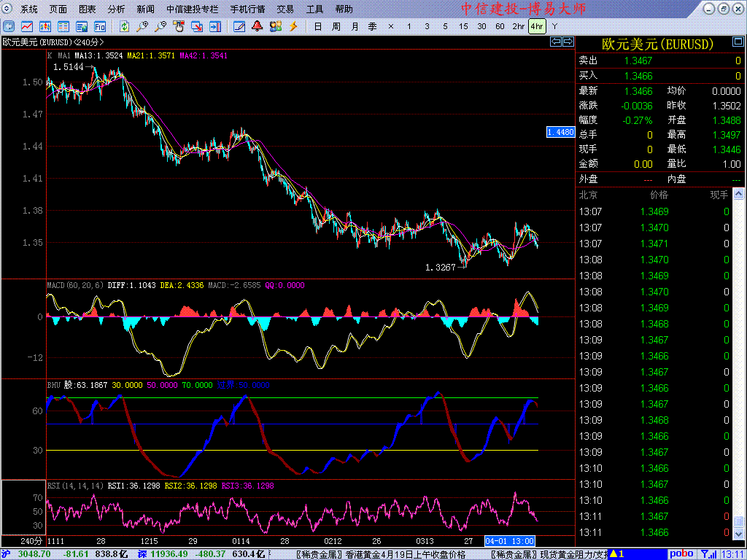Open the 中信建投专栏 menu
This screenshot has width=747, height=560.
[x=193, y=9]
